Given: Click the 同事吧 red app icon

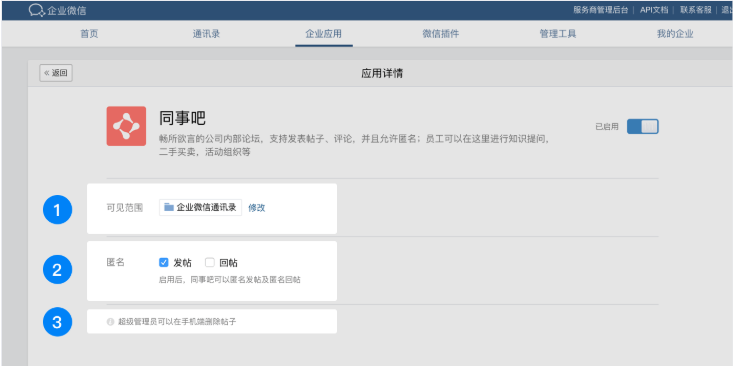Looking at the screenshot, I should (126, 126).
